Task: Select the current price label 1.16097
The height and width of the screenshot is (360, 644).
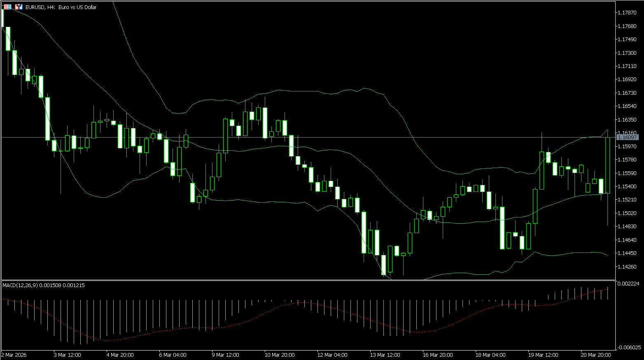Action: point(628,137)
